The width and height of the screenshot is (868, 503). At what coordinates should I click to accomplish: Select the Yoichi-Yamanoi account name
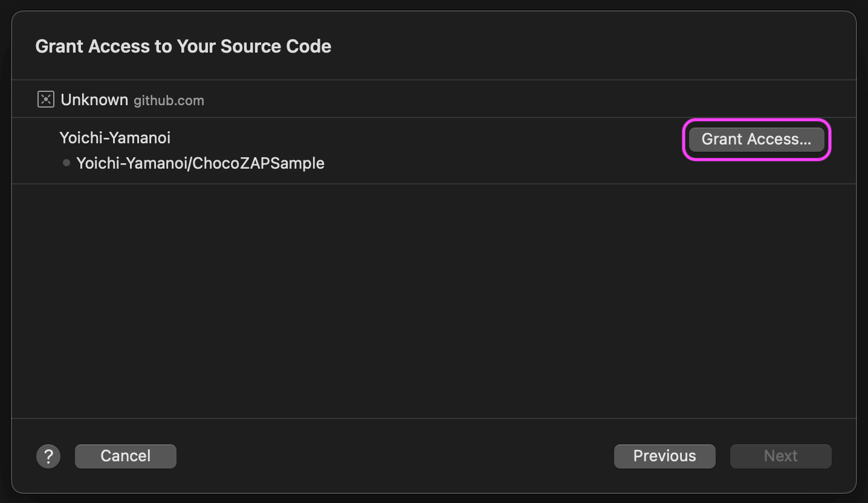click(x=115, y=138)
